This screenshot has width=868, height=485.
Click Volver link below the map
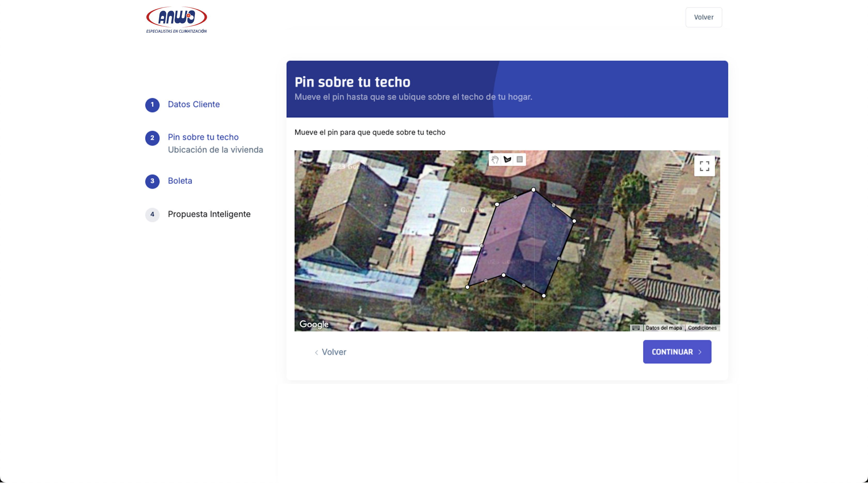tap(330, 352)
